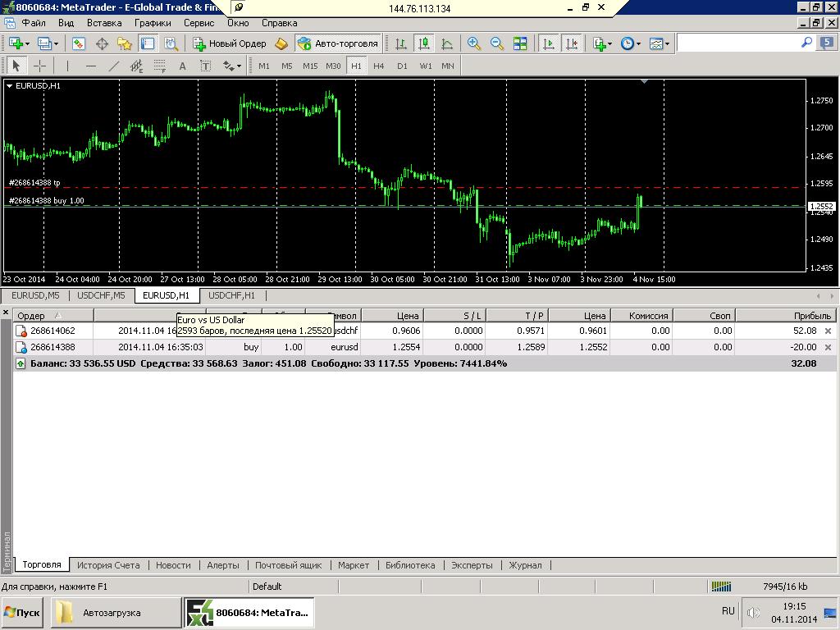This screenshot has width=840, height=630.
Task: Switch chart to candlesticks type
Action: [424, 43]
